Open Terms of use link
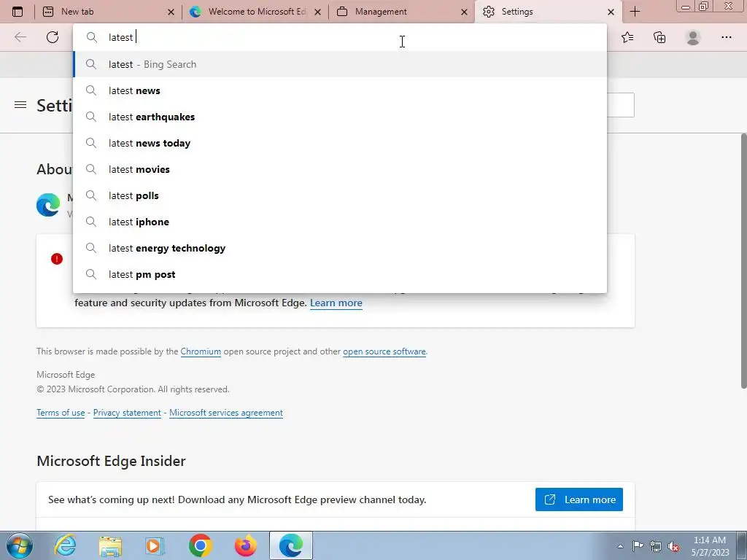This screenshot has height=560, width=747. (x=61, y=413)
